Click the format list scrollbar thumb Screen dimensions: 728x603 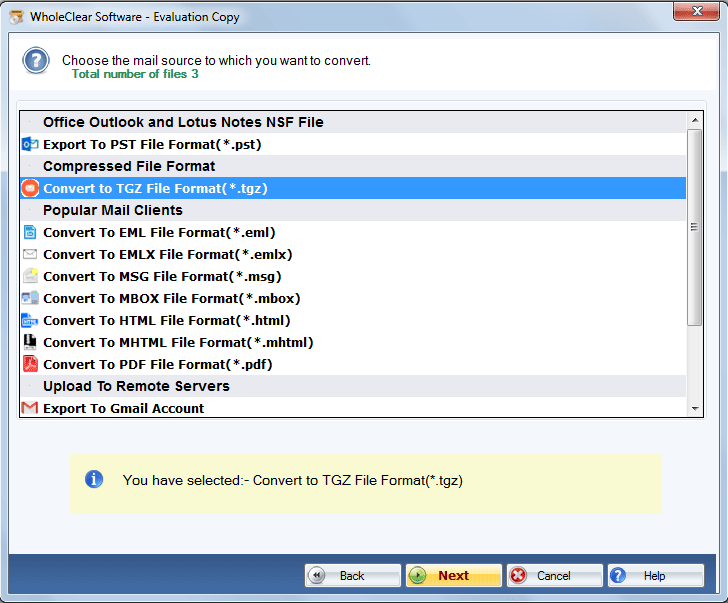click(x=695, y=227)
